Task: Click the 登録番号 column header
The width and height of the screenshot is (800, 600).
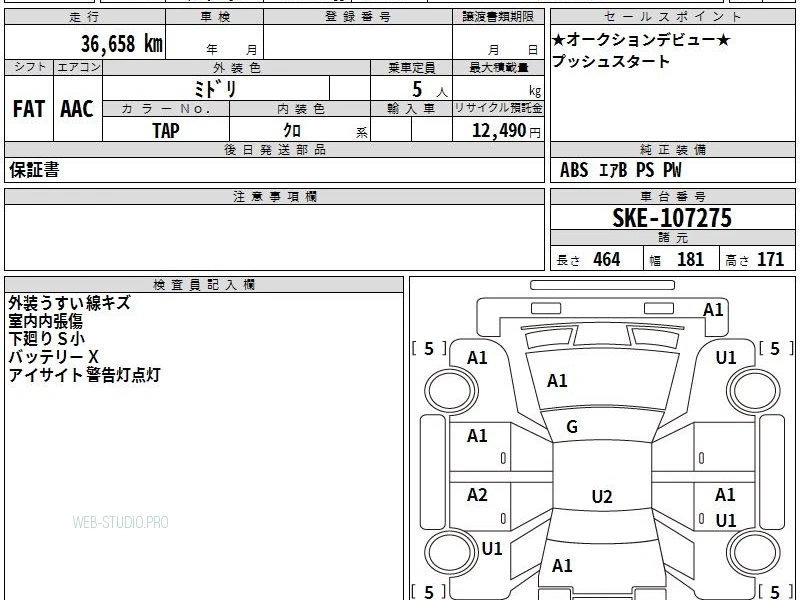Action: [x=358, y=17]
